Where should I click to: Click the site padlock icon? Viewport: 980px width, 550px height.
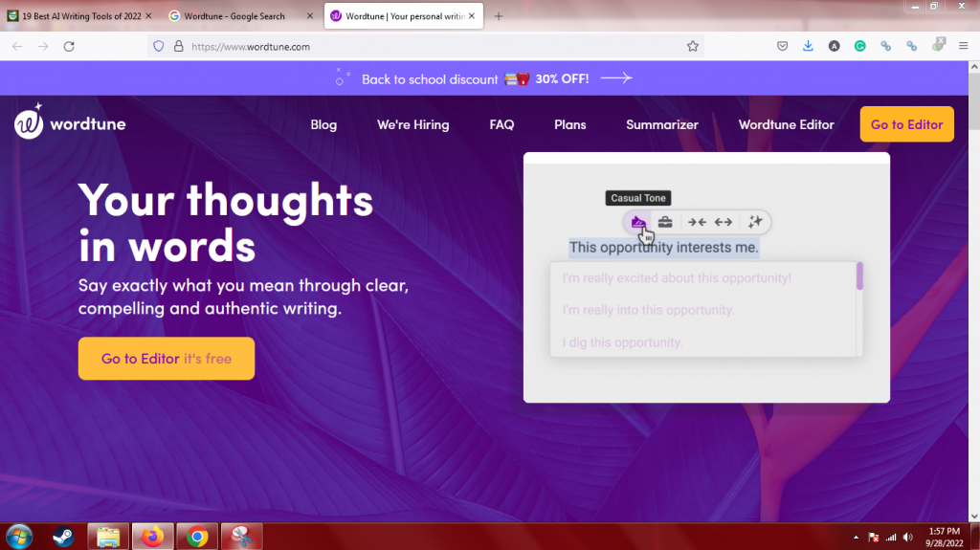[179, 46]
